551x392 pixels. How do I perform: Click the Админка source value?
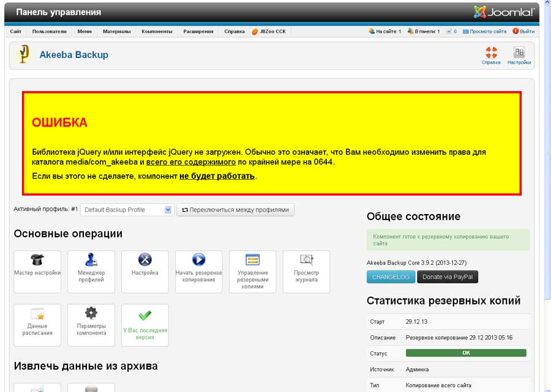click(417, 369)
